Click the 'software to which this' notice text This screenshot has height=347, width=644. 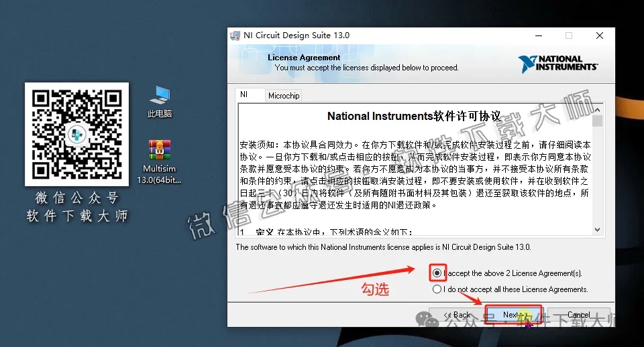pos(383,247)
